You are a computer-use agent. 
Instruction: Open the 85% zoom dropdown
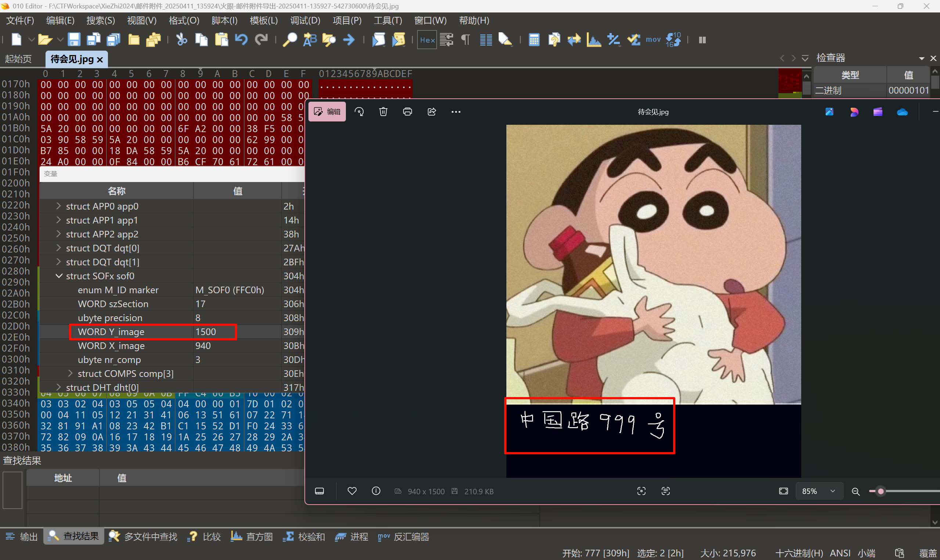tap(820, 491)
